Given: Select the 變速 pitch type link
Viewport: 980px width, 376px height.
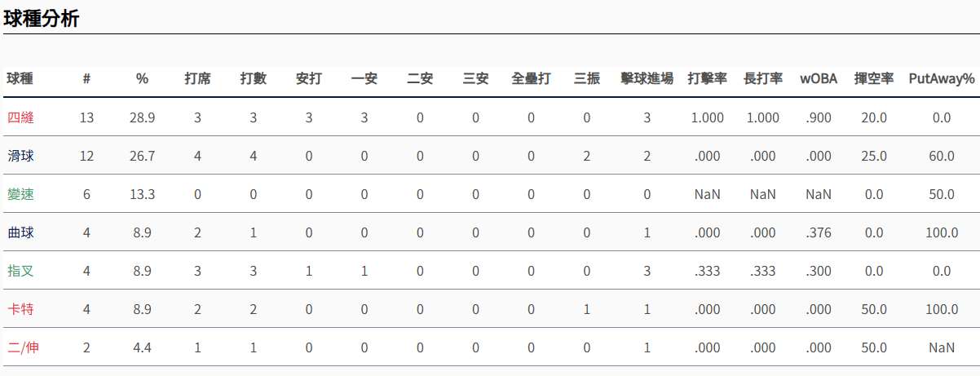Looking at the screenshot, I should coord(20,194).
